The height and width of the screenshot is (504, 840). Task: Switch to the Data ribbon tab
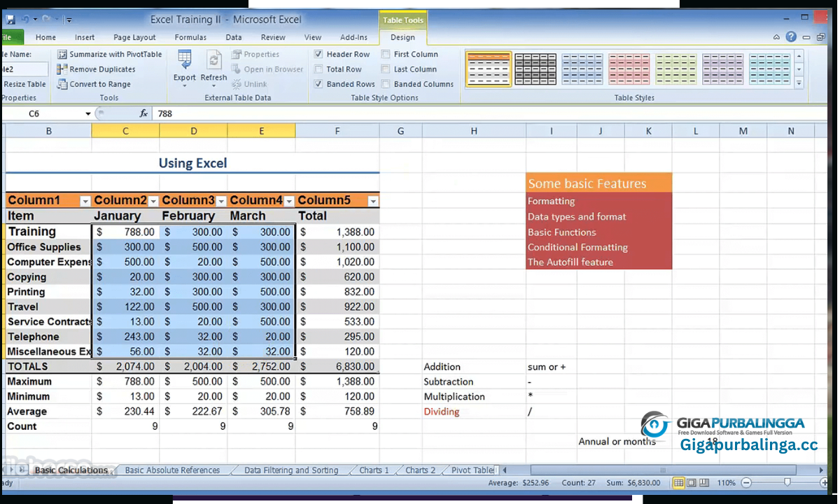pos(234,38)
